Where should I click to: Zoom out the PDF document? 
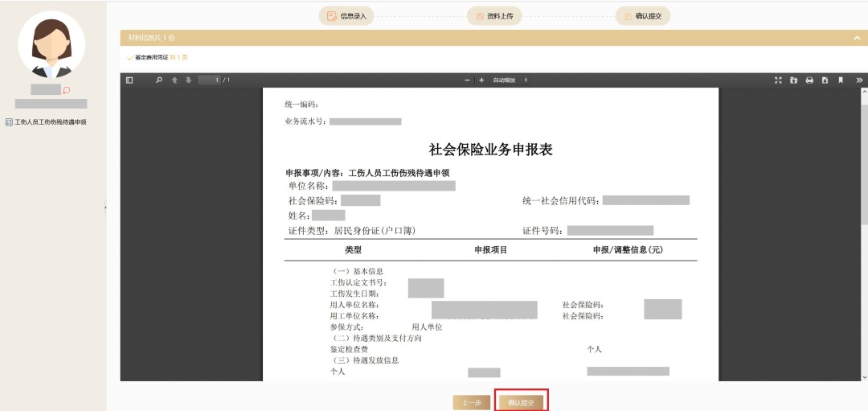point(468,80)
